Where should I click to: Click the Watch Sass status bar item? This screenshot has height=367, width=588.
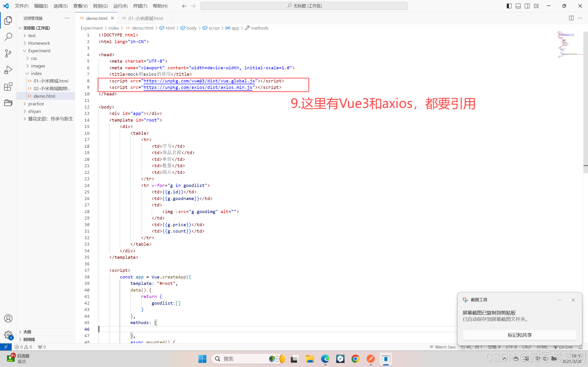click(443, 347)
